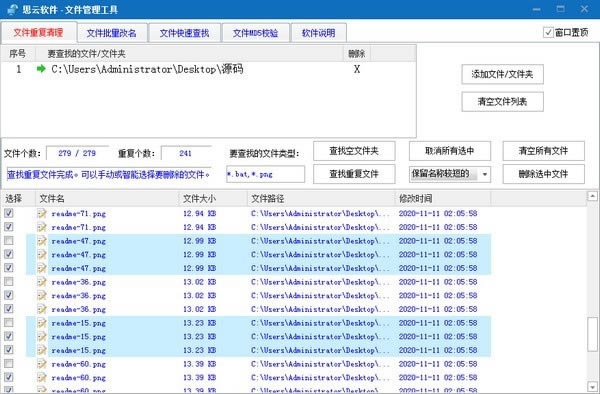The height and width of the screenshot is (394, 600).
Task: Click the 查找重复文件 button
Action: [354, 174]
